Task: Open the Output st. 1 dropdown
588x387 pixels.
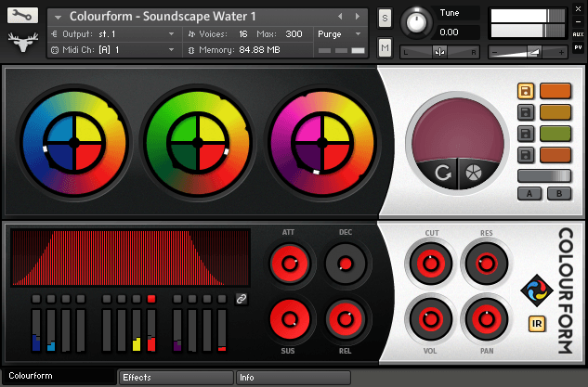Action: click(x=113, y=33)
